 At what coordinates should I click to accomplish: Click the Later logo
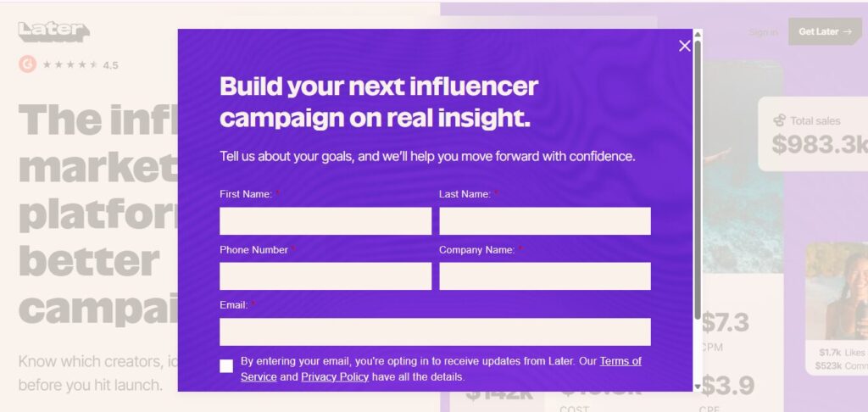[x=53, y=32]
